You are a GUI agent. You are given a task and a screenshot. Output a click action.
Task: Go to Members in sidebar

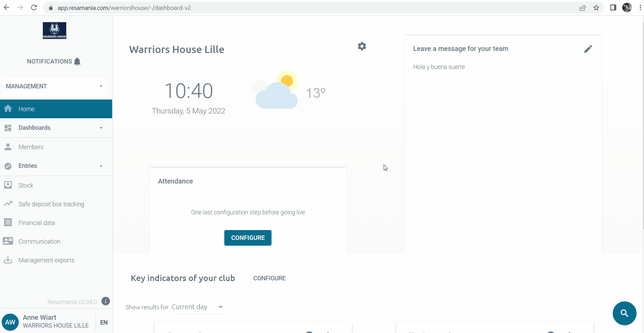coord(31,147)
